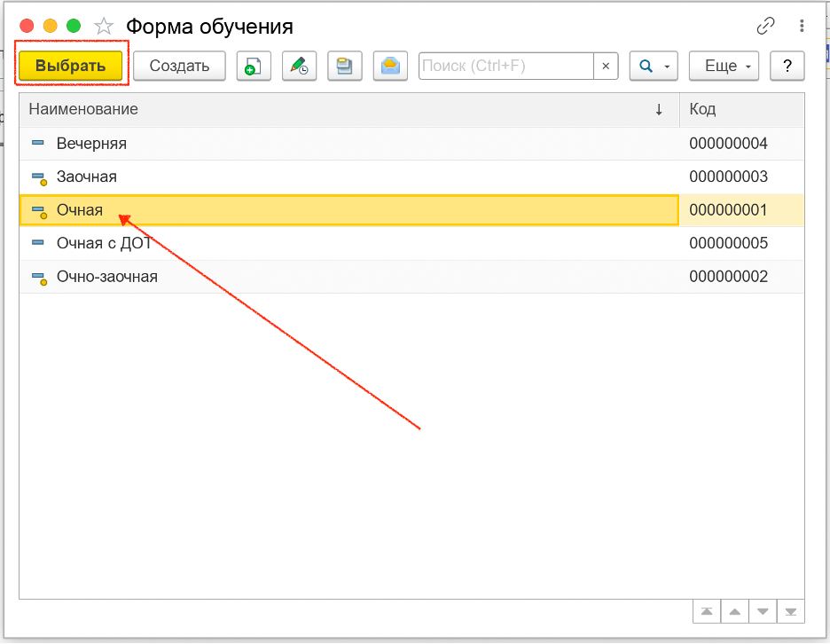This screenshot has height=644, width=830.
Task: Click the print form icon
Action: pos(345,66)
